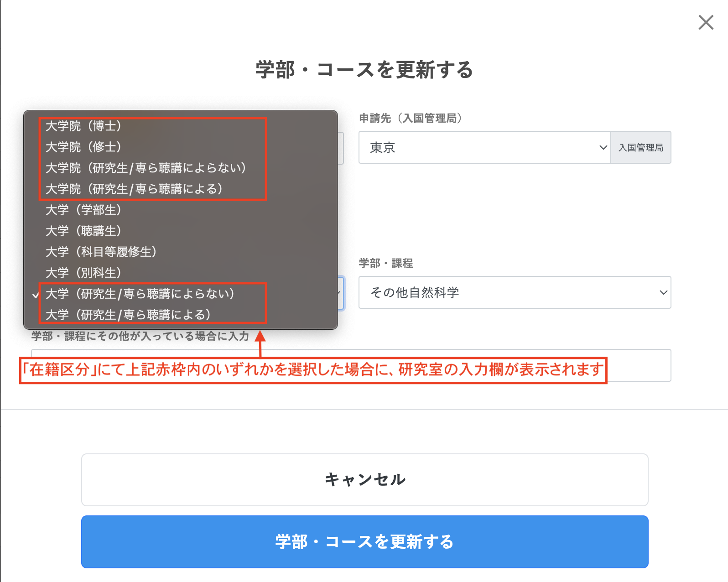Pick 大学（別科生）from list

tap(180, 273)
